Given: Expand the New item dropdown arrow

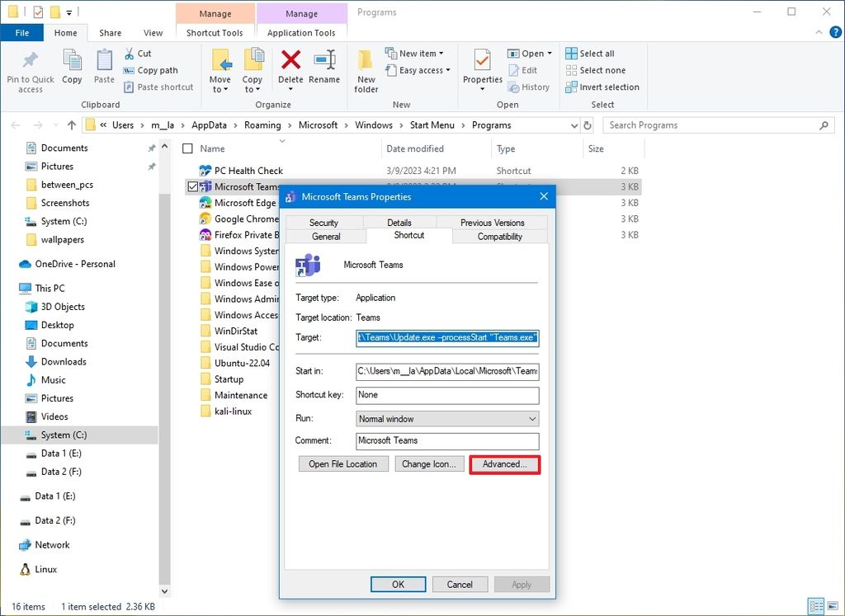Looking at the screenshot, I should pyautogui.click(x=440, y=52).
